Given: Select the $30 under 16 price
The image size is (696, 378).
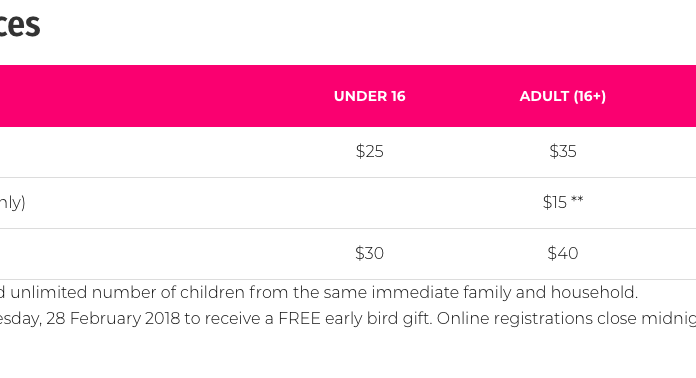Looking at the screenshot, I should click(x=369, y=253).
